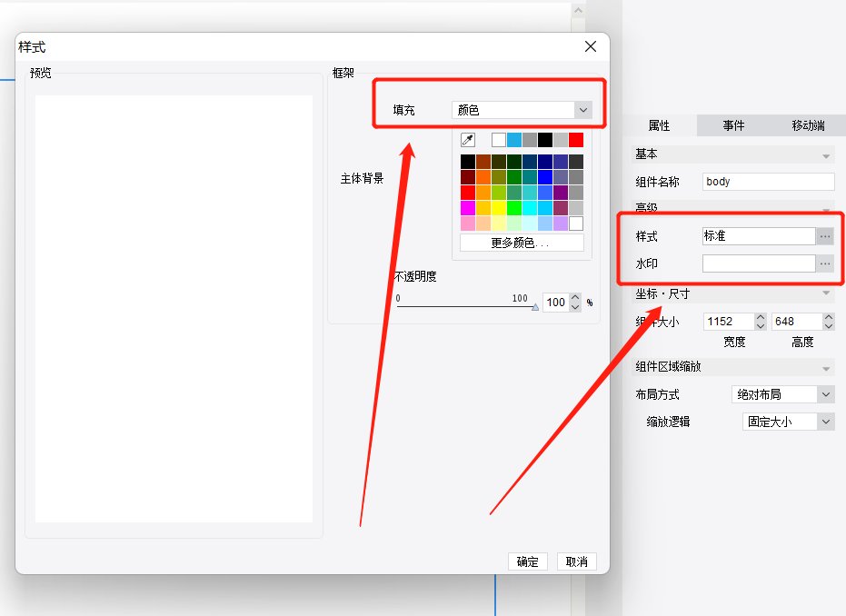Click the height field showing 648

pos(797,322)
